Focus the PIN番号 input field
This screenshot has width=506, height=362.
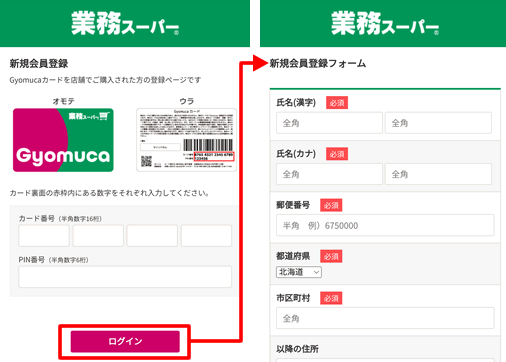click(x=125, y=277)
